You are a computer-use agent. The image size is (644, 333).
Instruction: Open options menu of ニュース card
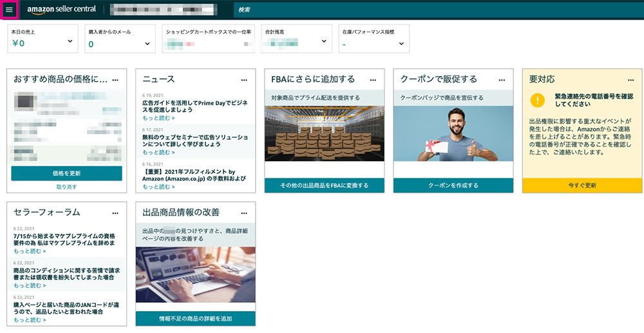pyautogui.click(x=244, y=80)
